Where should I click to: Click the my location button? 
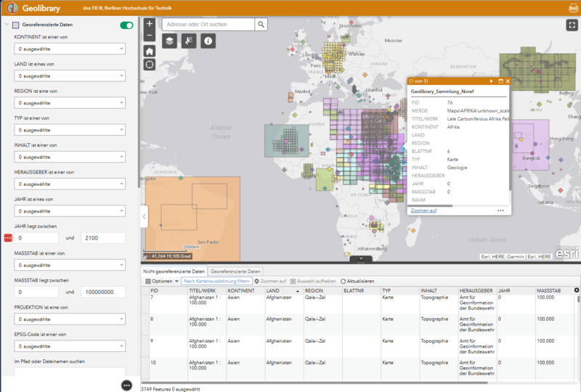point(150,65)
